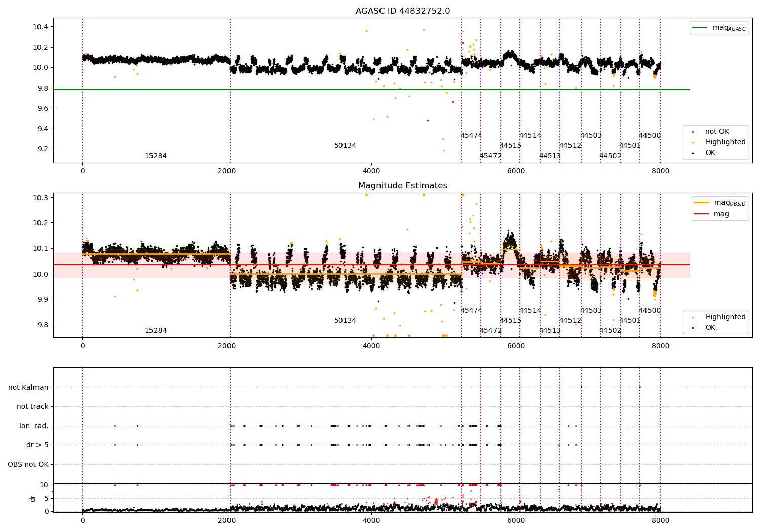The height and width of the screenshot is (532, 760).
Task: Click obsid label 44500 in AGASC ID plot
Action: (x=650, y=136)
